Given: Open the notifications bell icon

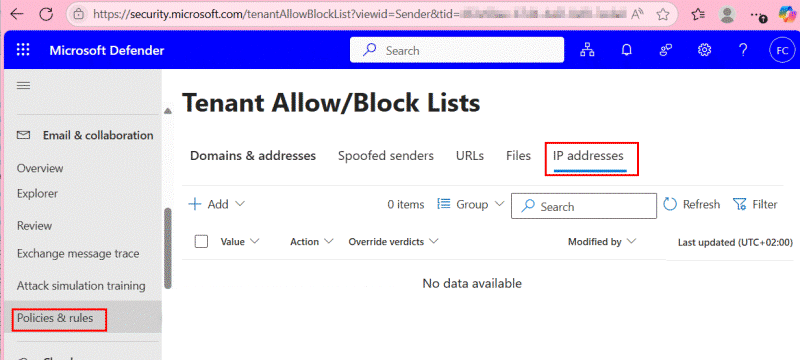Looking at the screenshot, I should coord(627,50).
